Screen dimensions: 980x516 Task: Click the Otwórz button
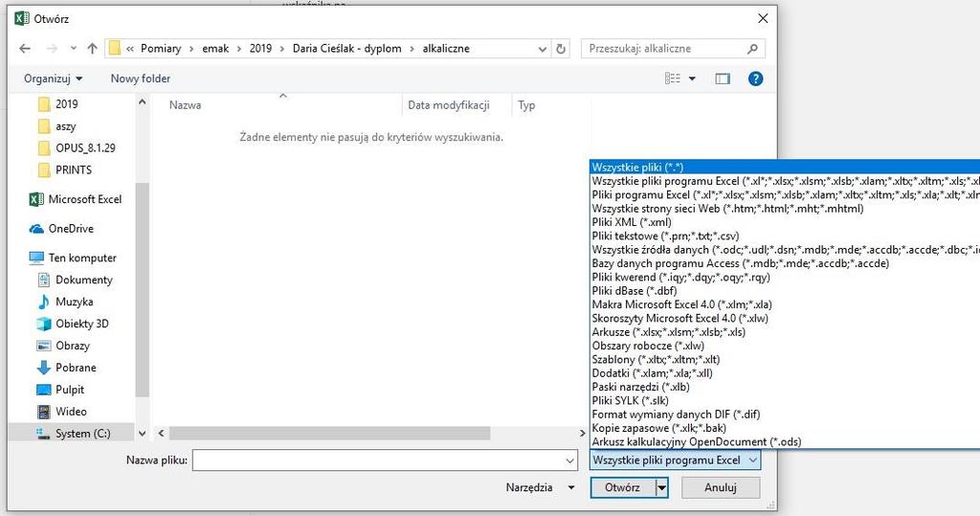click(622, 487)
